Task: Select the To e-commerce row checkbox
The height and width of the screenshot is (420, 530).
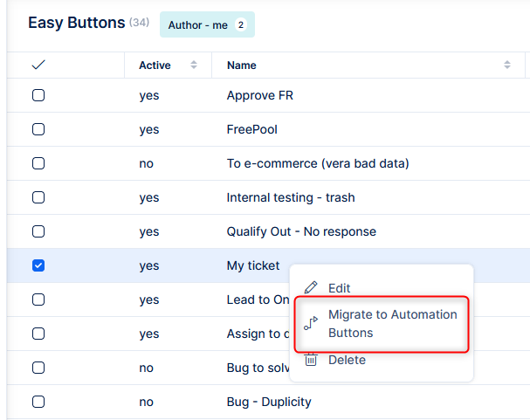Action: point(38,163)
